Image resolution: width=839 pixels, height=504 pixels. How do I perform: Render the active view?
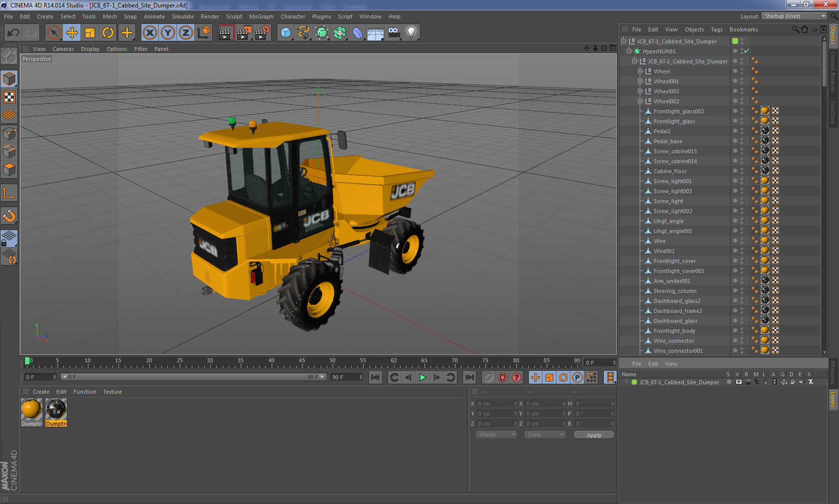226,33
